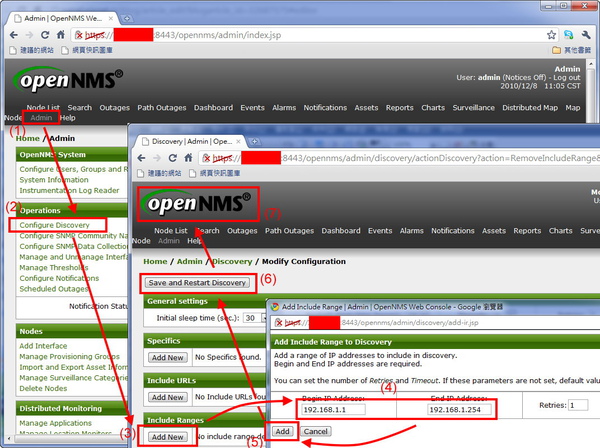The image size is (600, 448).
Task: Click home icon in Discovery browser window
Action: (188, 158)
